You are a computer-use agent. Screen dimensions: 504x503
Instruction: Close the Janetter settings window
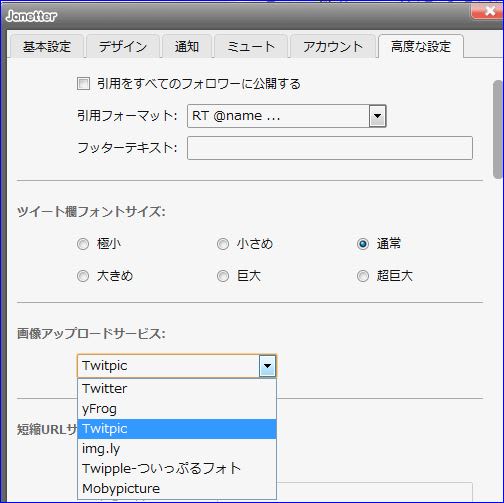[488, 11]
